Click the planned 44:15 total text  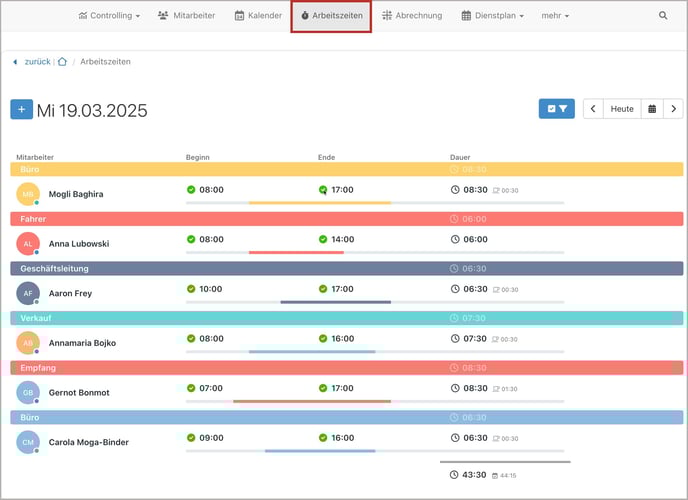coord(508,475)
